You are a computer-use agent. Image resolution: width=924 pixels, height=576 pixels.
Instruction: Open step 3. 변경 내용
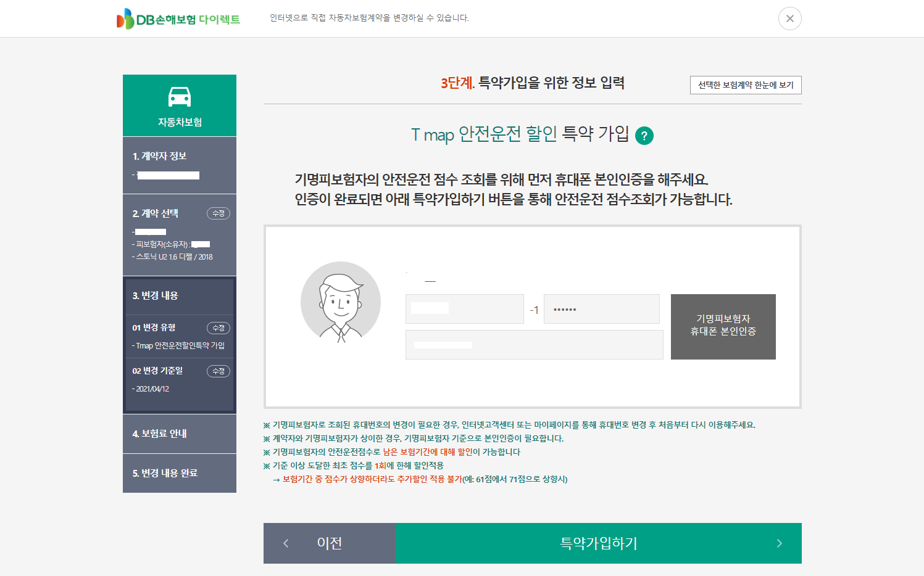tap(155, 295)
